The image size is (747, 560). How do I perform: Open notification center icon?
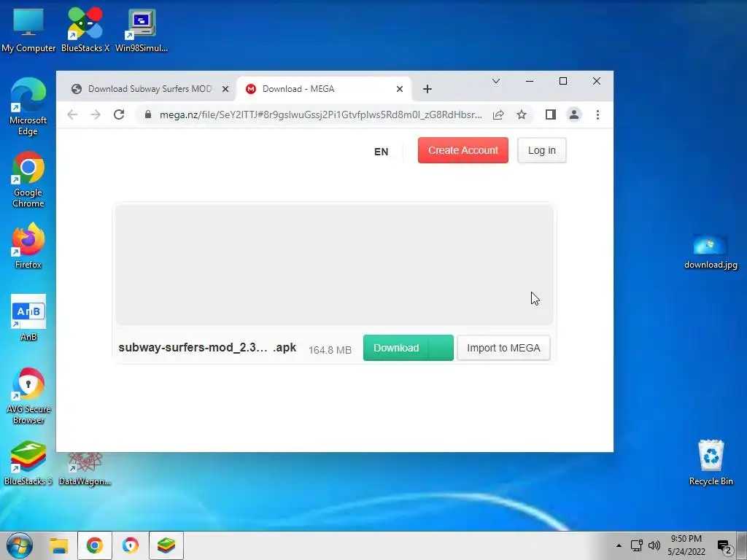pos(724,547)
